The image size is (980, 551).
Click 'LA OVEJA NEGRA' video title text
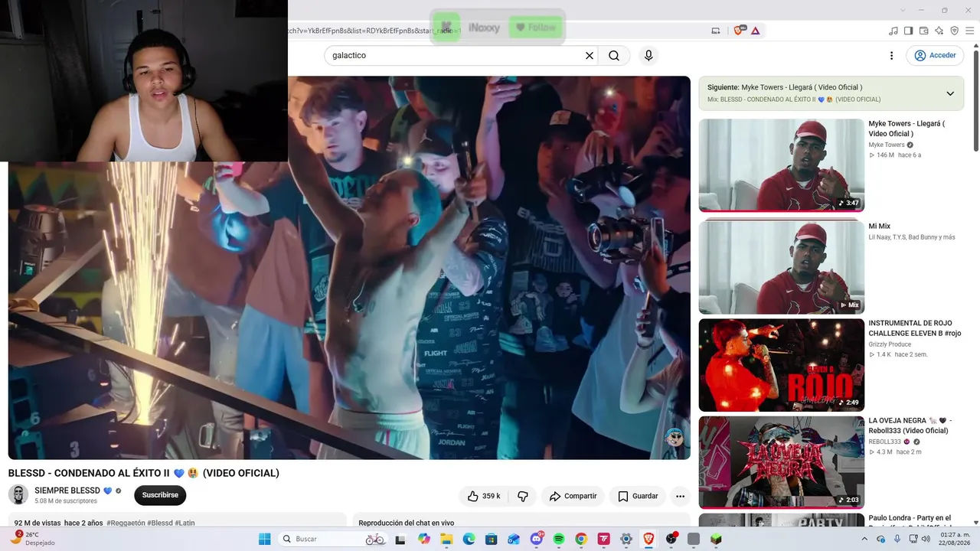(910, 425)
